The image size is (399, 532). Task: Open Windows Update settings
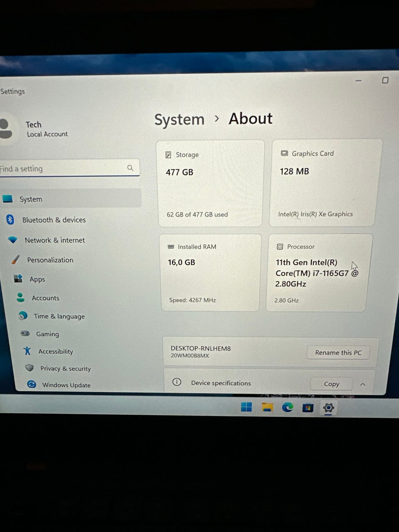pos(66,385)
